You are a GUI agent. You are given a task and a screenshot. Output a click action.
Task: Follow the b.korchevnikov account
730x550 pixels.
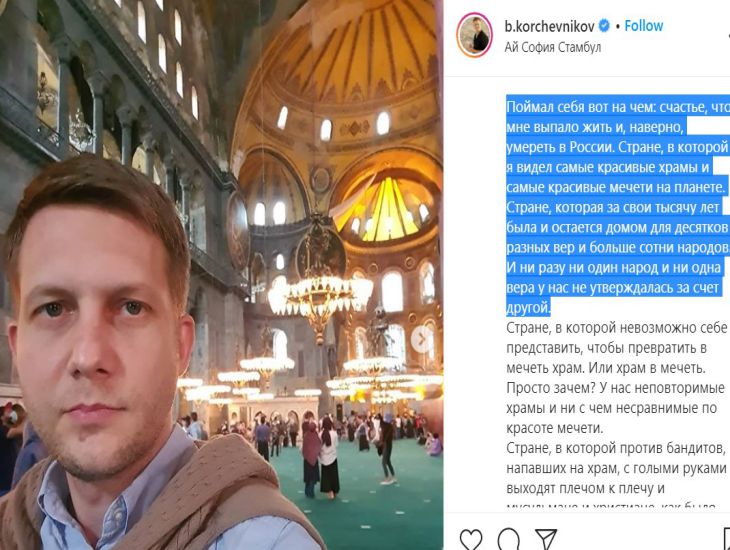(643, 26)
